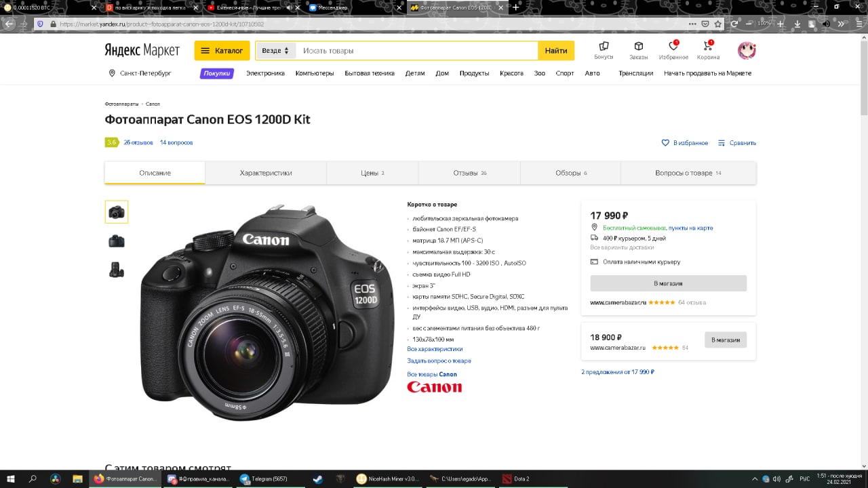Select the Описание tab
This screenshot has width=868, height=488.
(155, 173)
